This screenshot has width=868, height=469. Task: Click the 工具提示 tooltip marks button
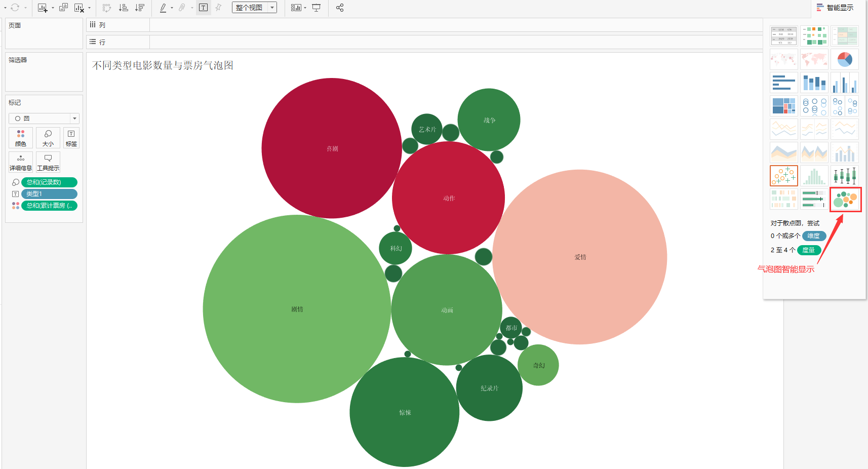click(48, 162)
